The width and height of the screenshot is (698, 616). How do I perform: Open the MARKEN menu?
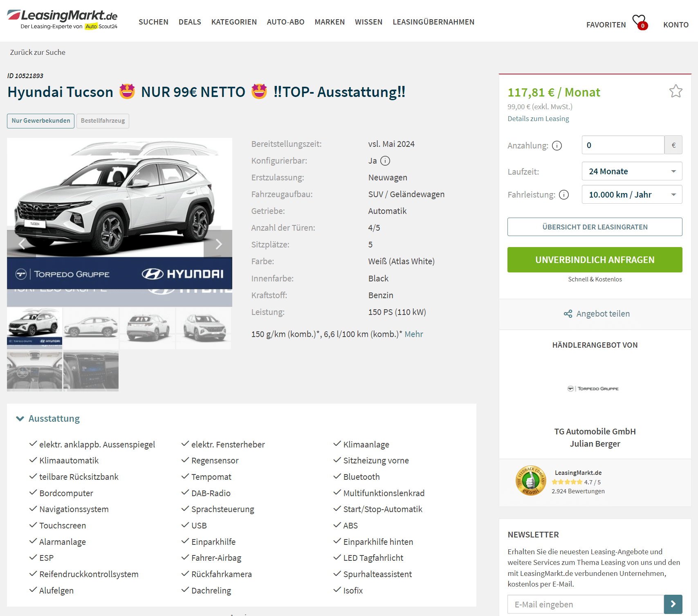pos(330,22)
